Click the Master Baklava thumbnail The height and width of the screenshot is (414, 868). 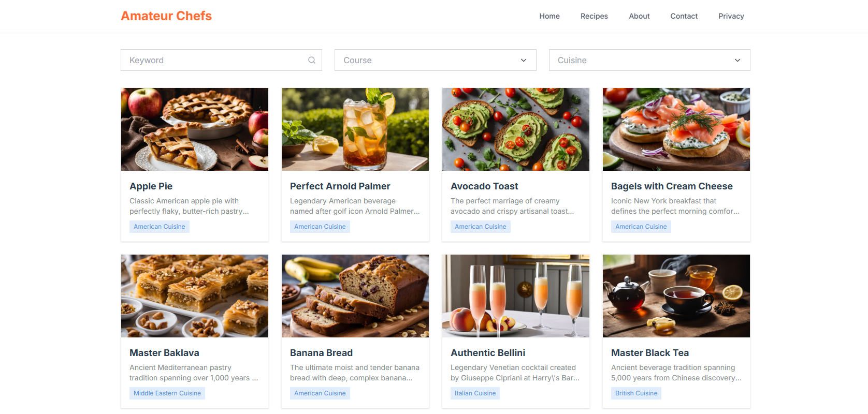195,296
